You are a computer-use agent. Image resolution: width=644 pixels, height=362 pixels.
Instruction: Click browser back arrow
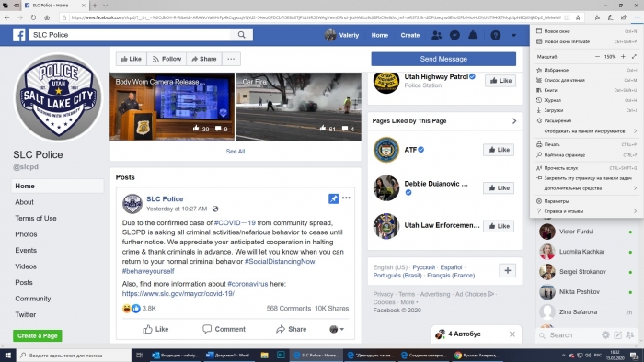(7, 17)
